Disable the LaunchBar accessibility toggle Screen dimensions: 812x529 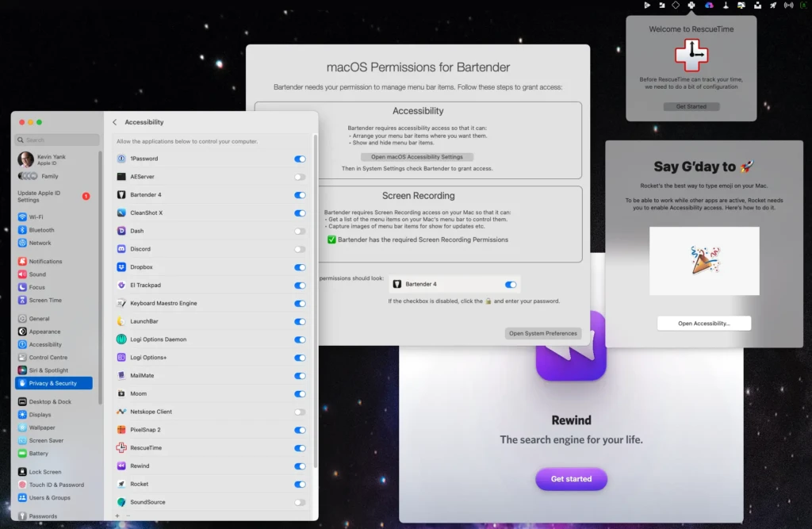[x=300, y=321]
